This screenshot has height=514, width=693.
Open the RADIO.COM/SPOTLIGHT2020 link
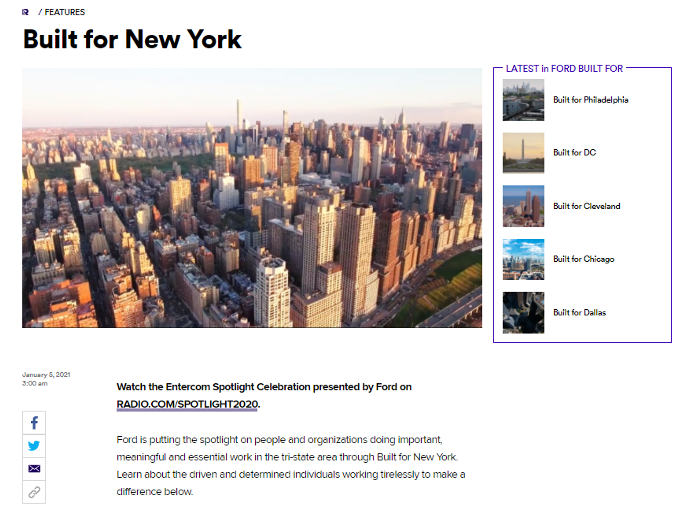tap(187, 404)
